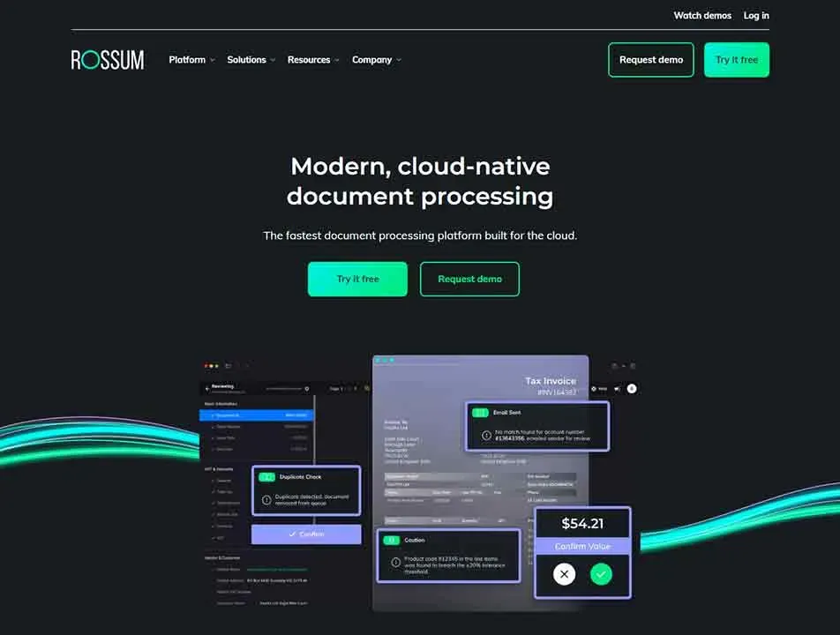The image size is (840, 635).
Task: Click the $54.21 value
Action: (x=582, y=523)
